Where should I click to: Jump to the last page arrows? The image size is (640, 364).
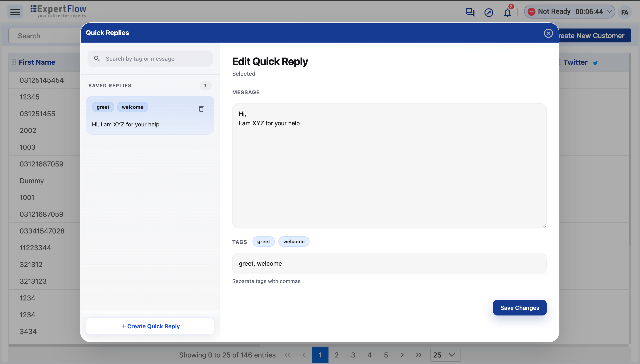418,355
